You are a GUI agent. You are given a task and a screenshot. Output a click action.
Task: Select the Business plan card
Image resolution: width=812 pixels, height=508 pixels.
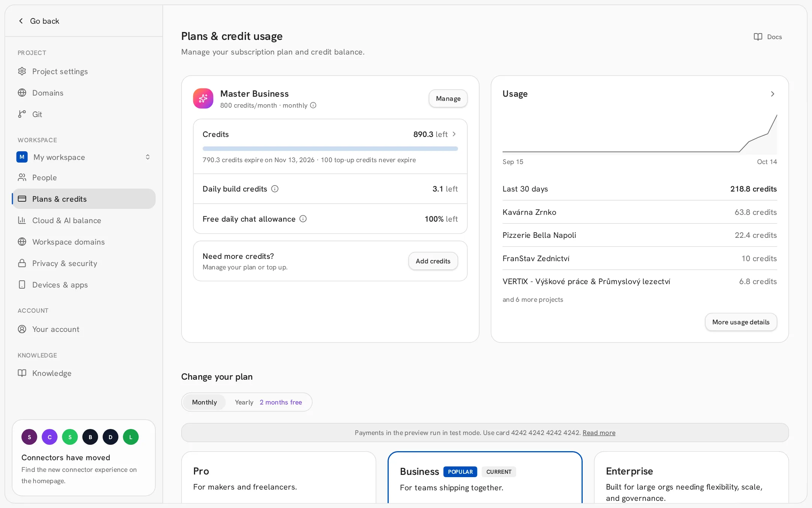pos(485,477)
